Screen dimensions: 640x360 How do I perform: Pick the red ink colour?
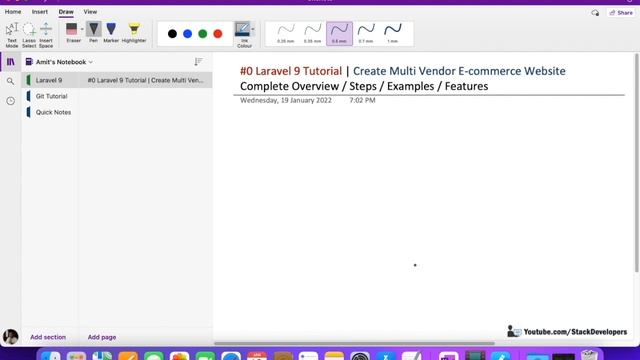[x=218, y=34]
